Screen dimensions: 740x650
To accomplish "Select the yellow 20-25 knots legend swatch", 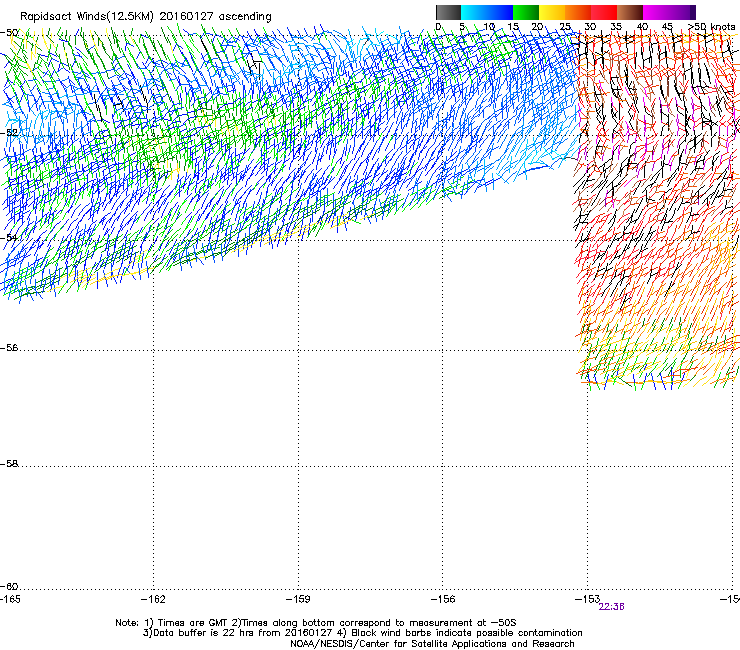I will pyautogui.click(x=552, y=12).
